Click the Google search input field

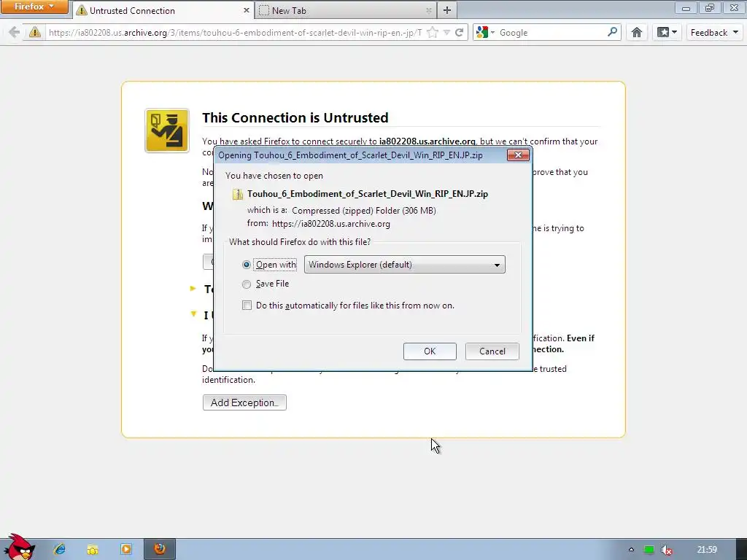pos(551,32)
